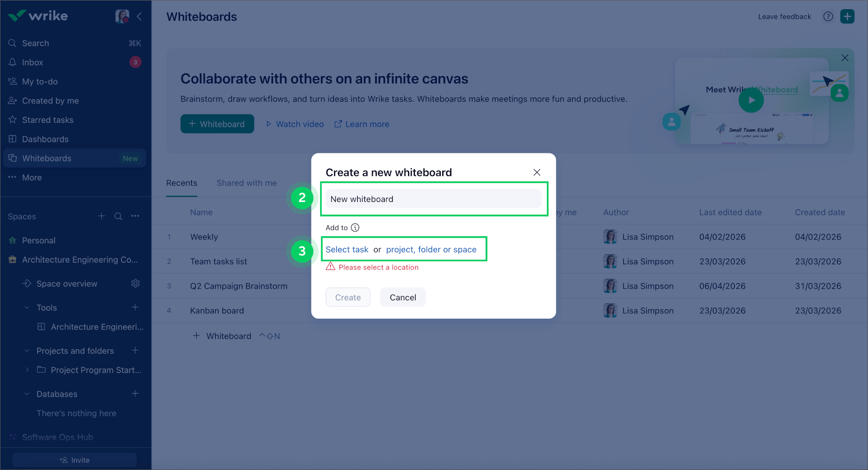Switch to the Shared with me tab
The width and height of the screenshot is (868, 470).
point(246,183)
